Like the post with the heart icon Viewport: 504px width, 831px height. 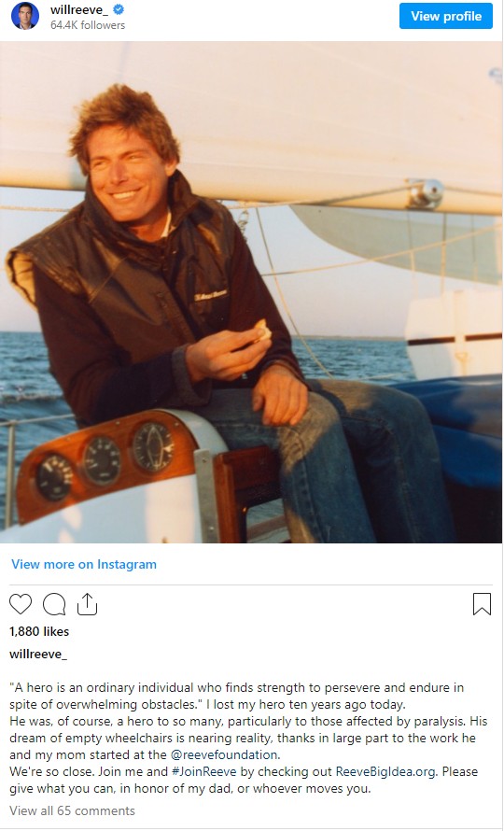point(21,604)
